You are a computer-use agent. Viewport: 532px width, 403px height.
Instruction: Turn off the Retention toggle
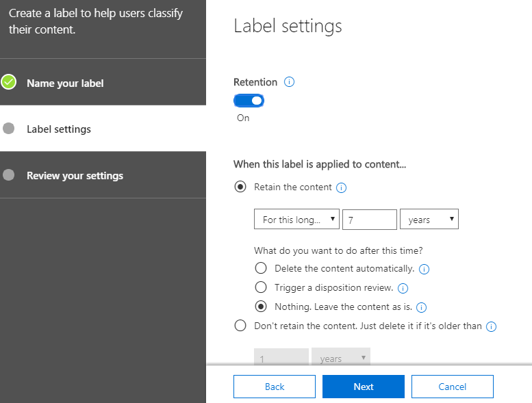click(249, 101)
